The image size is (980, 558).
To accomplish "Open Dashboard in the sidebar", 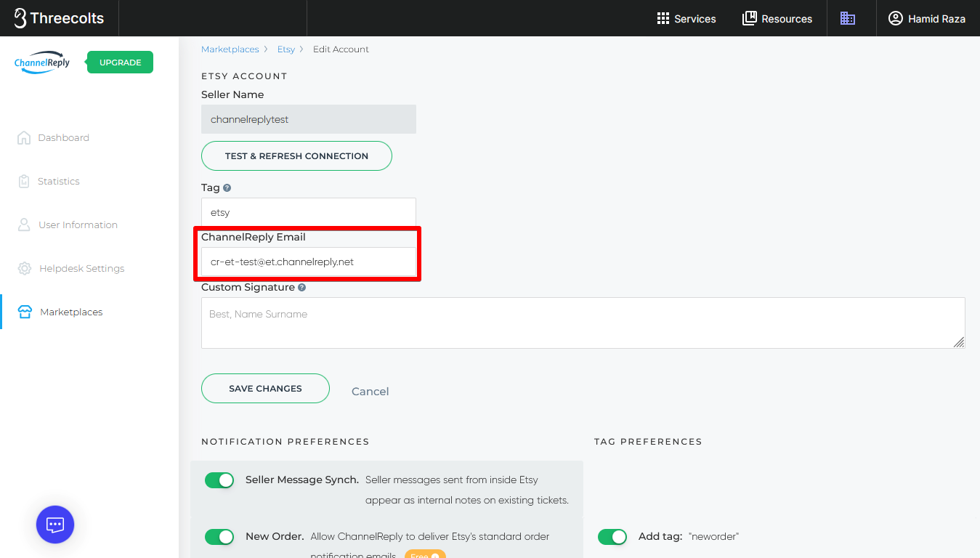I will click(x=64, y=137).
